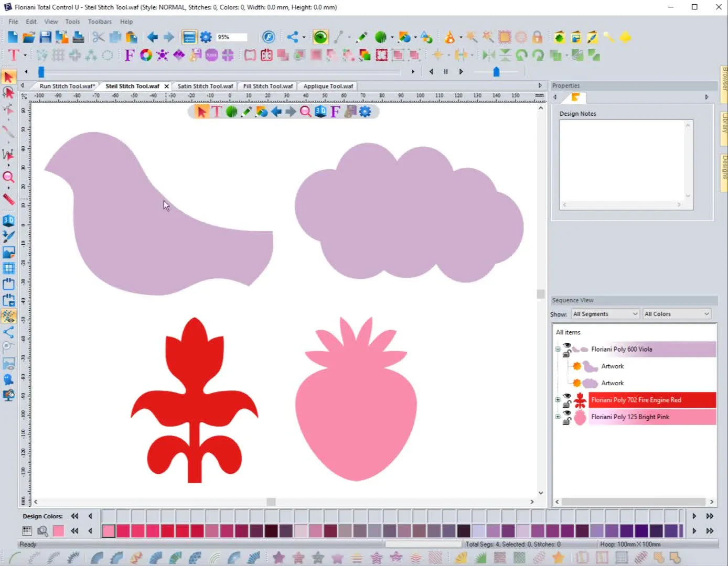
Task: Click the Design Notes text box
Action: tap(626, 165)
